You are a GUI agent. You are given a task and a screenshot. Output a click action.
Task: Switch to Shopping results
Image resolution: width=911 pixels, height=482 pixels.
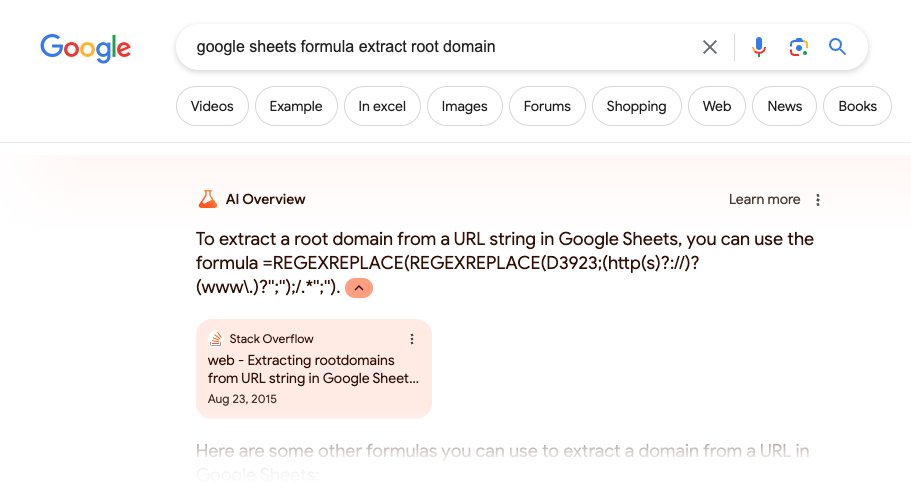(x=636, y=106)
